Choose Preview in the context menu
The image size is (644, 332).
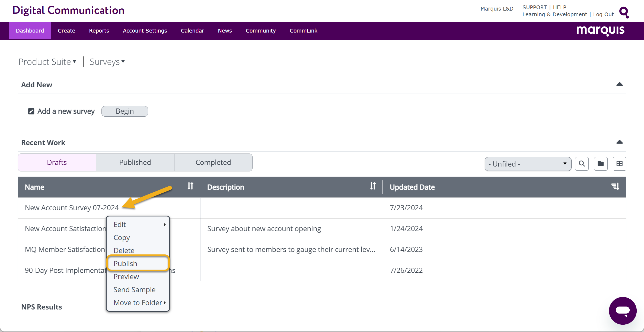click(126, 277)
